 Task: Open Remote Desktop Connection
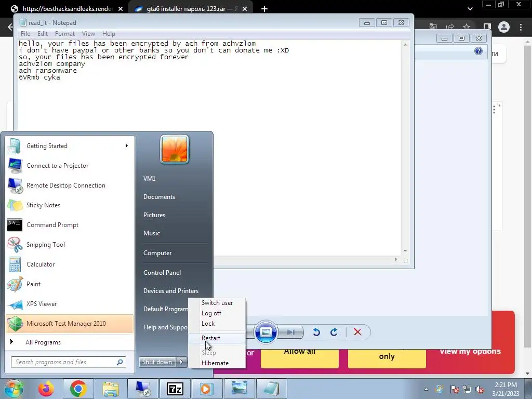(70, 185)
